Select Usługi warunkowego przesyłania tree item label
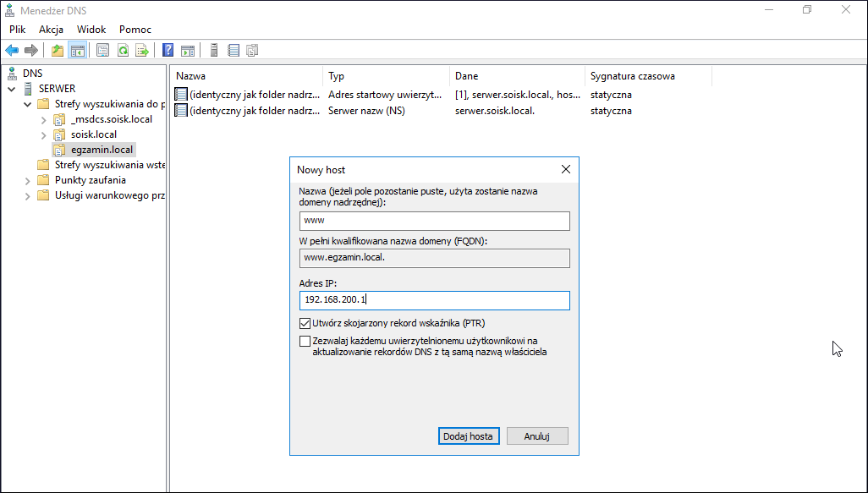This screenshot has width=868, height=493. pyautogui.click(x=110, y=195)
